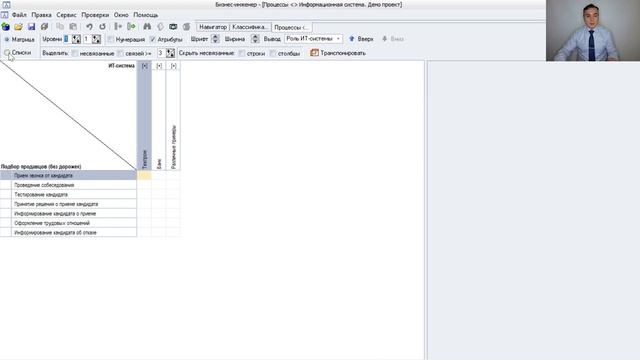Select row Прием звонка от кандидата
Viewport: 640px width, 360px height.
tap(69, 176)
